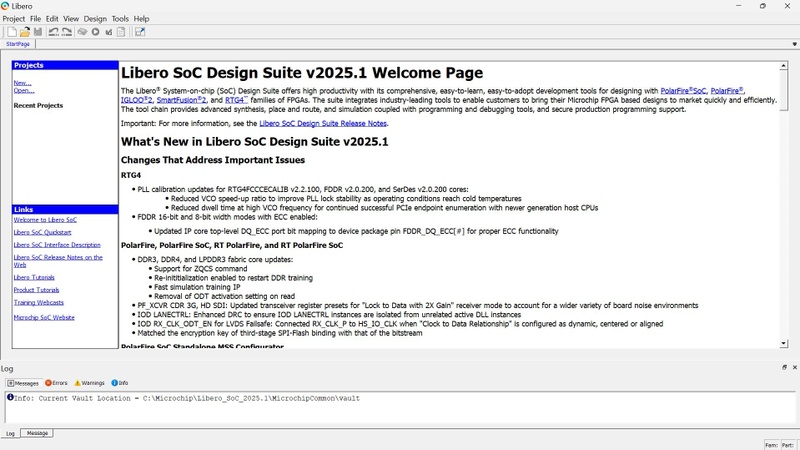Screen dimensions: 800x450
Task: Open the Design menu
Action: [95, 18]
